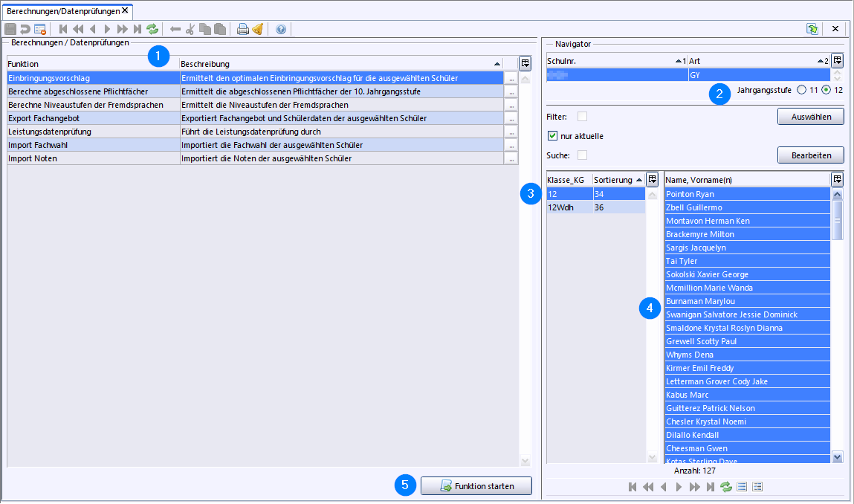854x504 pixels.
Task: Select Berechne Niveaustufen der Fremdsprachen row
Action: (256, 105)
